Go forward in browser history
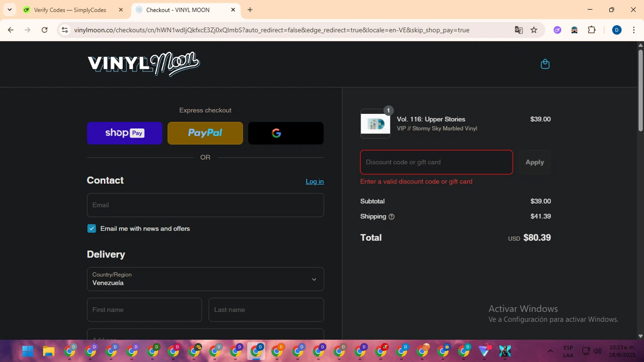The width and height of the screenshot is (644, 362). (27, 30)
